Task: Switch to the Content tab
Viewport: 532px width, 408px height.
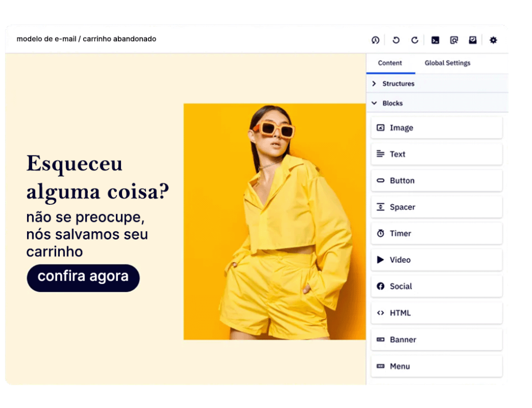Action: 390,63
